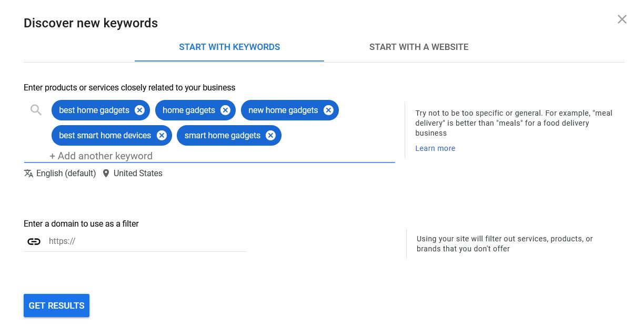
Task: Select the 'new home gadgets' chip label
Action: point(283,110)
